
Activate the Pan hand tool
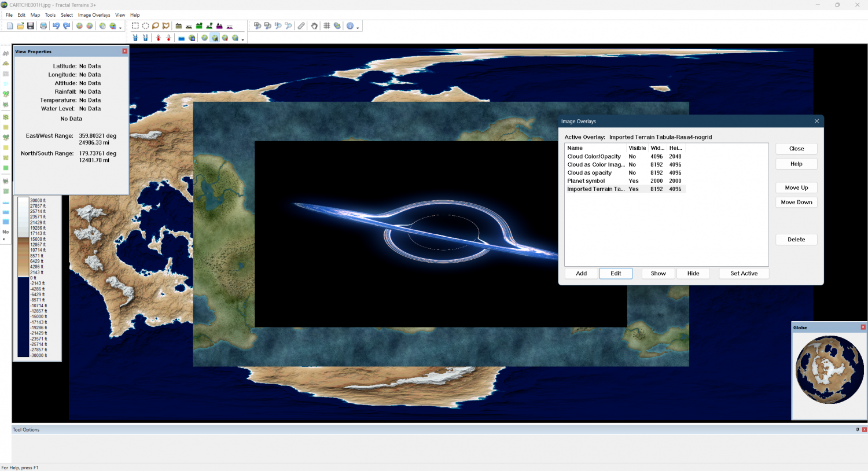(x=314, y=26)
